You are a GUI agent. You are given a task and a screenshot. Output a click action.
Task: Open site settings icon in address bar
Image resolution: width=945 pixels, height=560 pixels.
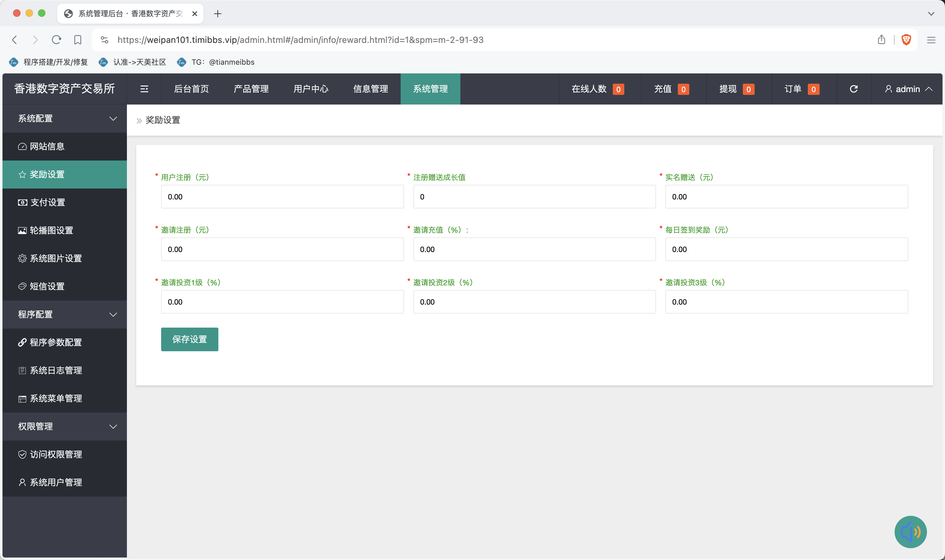(105, 40)
